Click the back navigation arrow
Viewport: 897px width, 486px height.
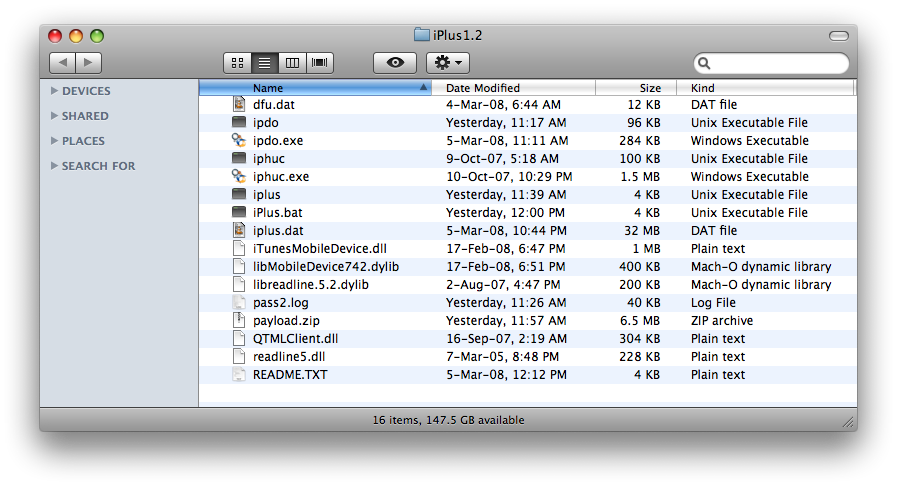62,63
